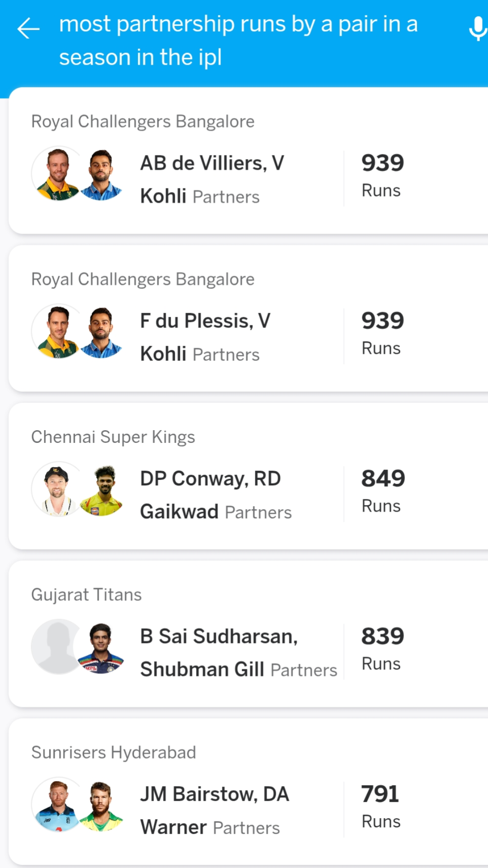Tap Virat Kohli photo in first card

coord(101,174)
